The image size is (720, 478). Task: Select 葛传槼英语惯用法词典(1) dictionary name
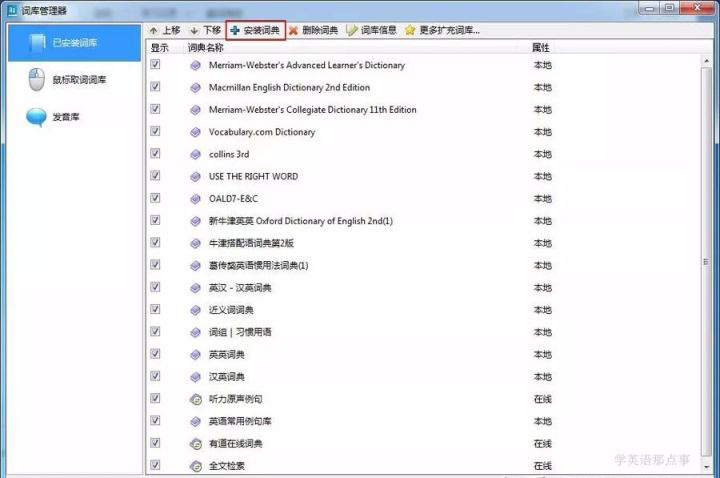[x=259, y=265]
